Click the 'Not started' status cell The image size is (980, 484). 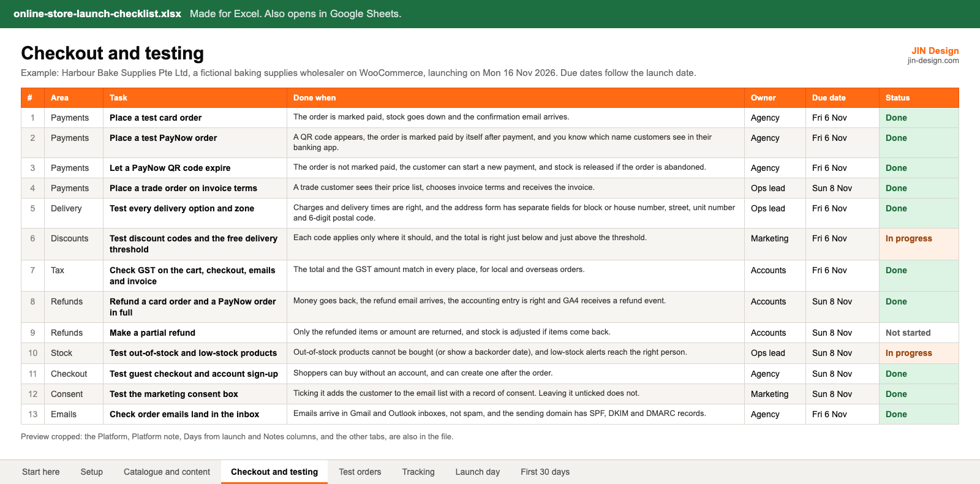tap(919, 333)
